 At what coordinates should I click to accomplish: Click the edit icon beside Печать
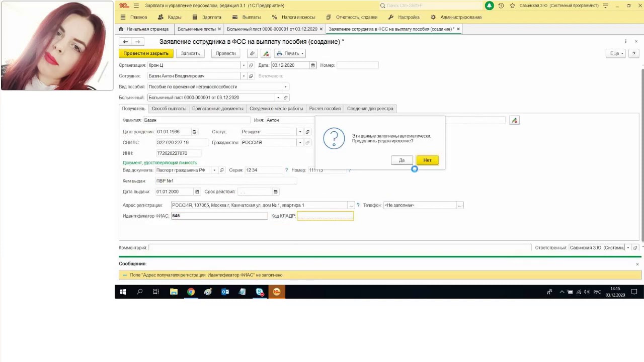(x=266, y=53)
